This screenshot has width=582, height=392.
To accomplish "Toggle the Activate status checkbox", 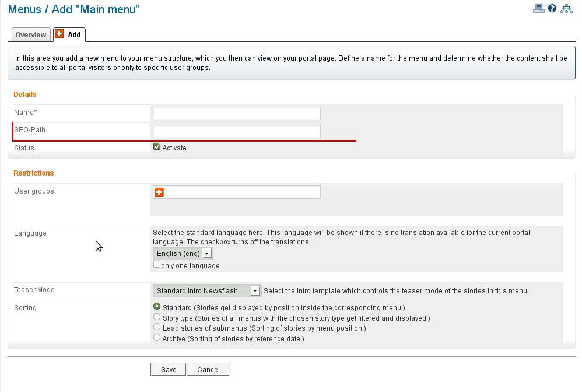I will (157, 148).
